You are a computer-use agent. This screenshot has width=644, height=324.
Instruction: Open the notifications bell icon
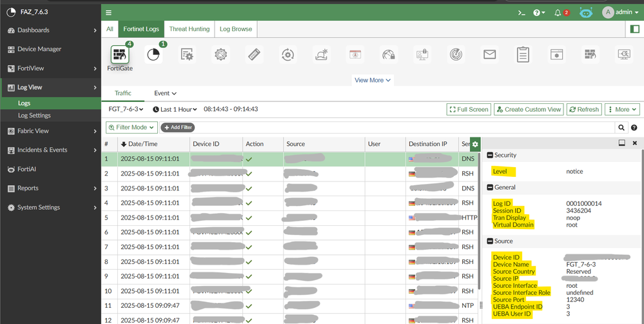pos(558,12)
